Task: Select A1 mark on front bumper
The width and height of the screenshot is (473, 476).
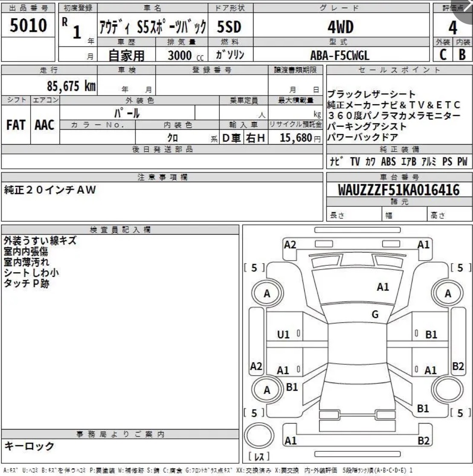Action: 423,245
